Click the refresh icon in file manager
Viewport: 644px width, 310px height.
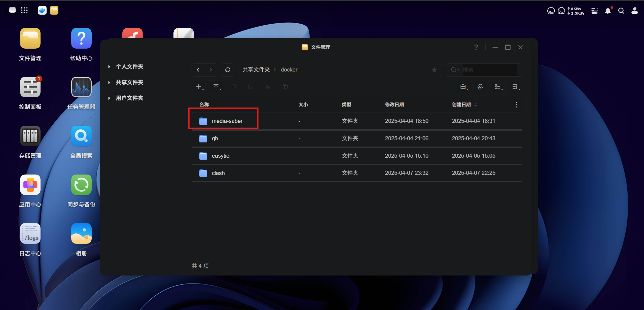[x=227, y=70]
